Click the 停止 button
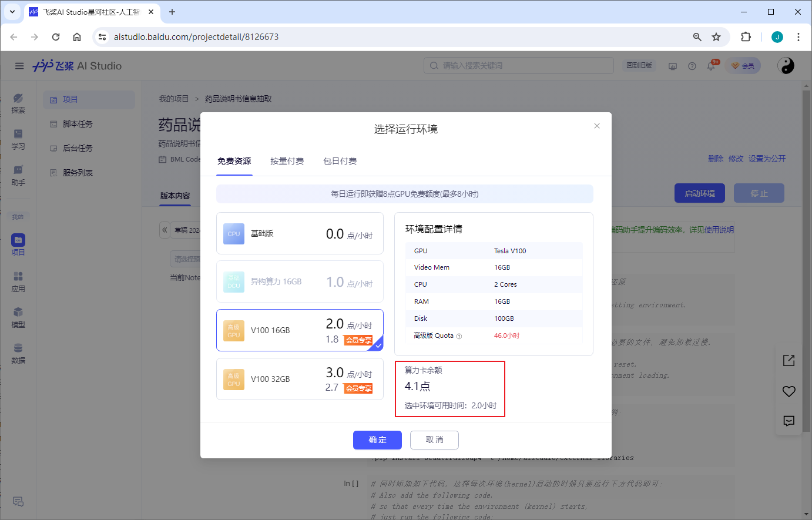 coord(759,193)
